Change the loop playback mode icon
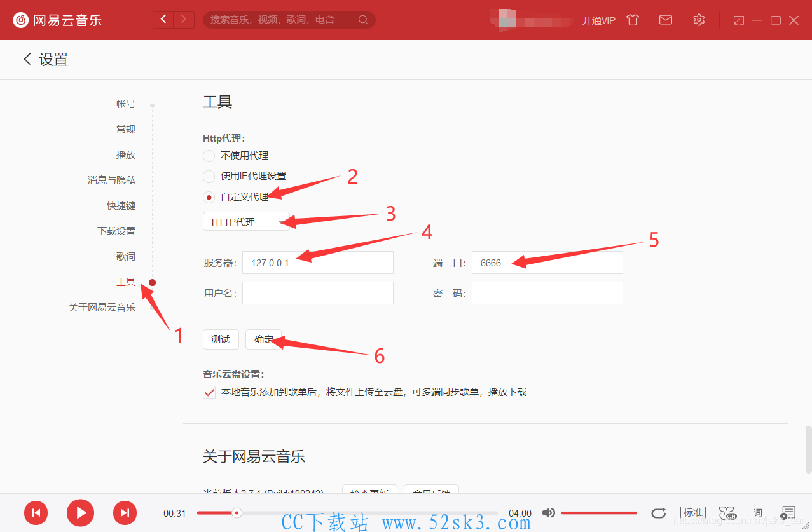812x532 pixels. (x=659, y=513)
